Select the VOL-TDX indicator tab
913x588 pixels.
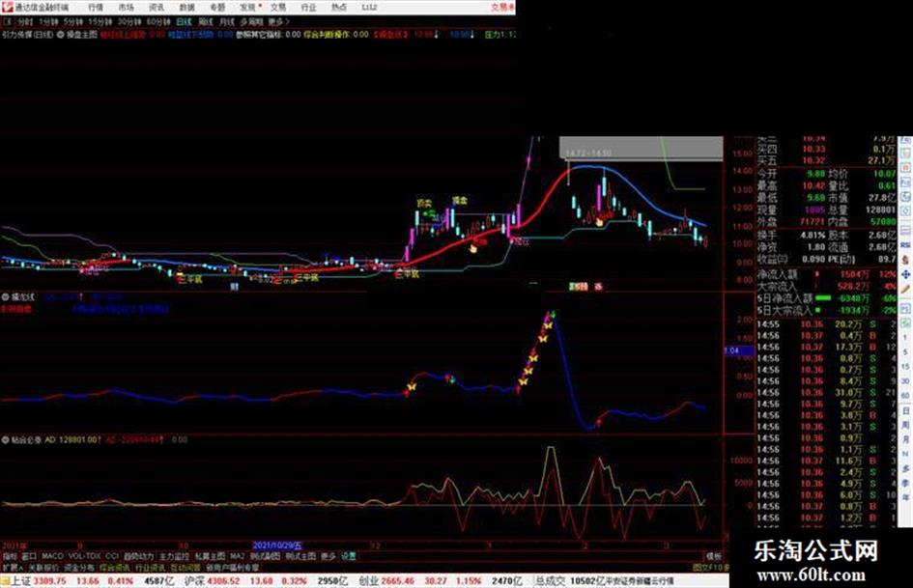tap(84, 556)
